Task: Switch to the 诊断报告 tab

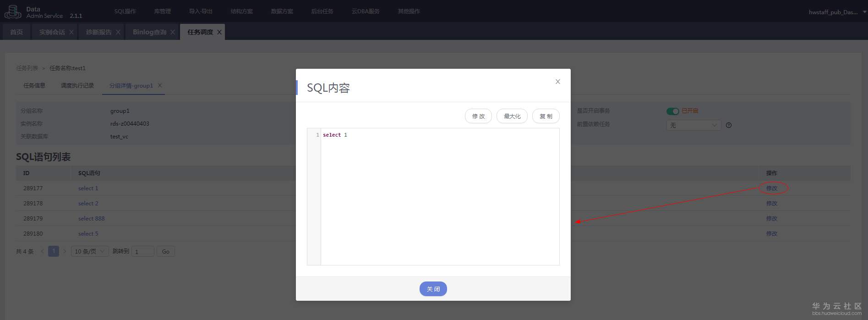Action: tap(98, 32)
